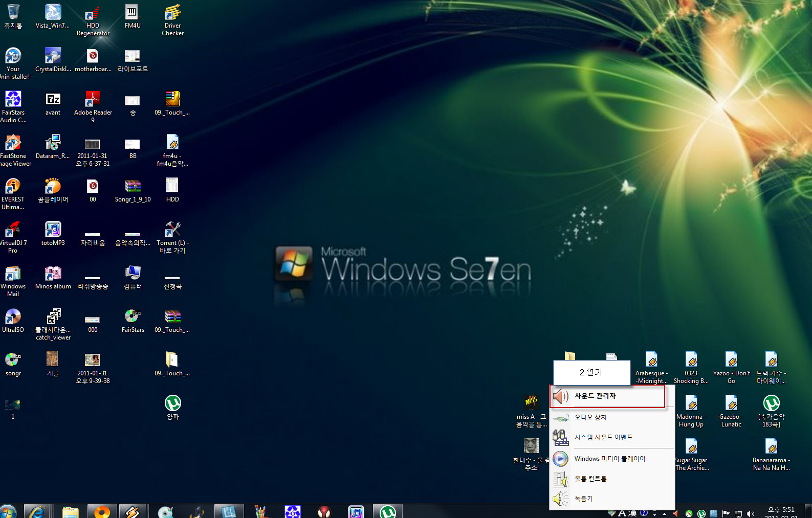Open Windows Explorer folder on taskbar
This screenshot has width=812, height=518.
point(70,511)
